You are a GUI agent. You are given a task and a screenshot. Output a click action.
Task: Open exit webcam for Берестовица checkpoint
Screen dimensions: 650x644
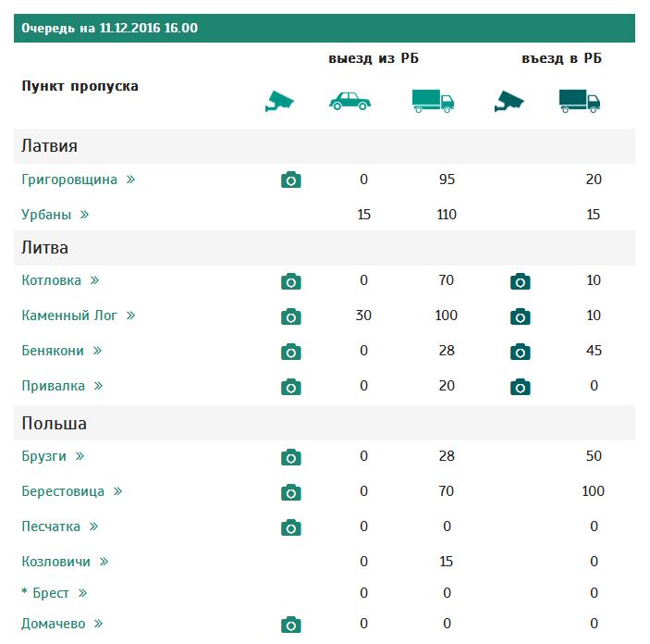click(x=291, y=492)
